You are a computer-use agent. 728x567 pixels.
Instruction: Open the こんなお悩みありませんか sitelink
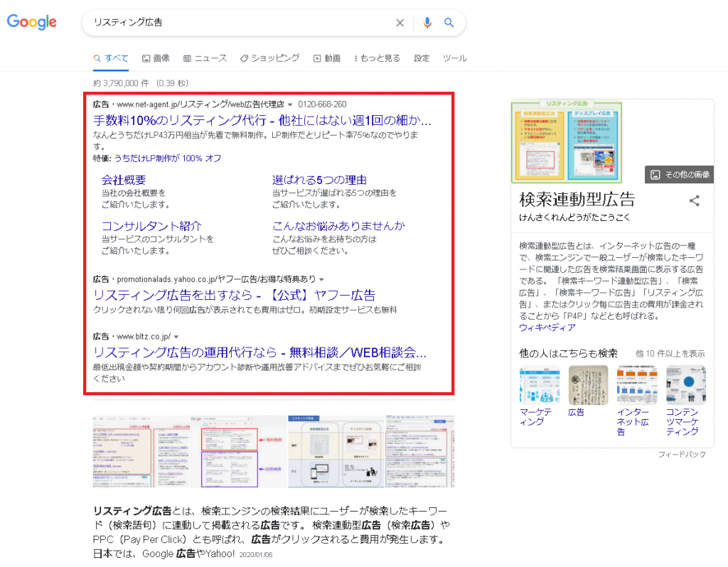coord(338,226)
